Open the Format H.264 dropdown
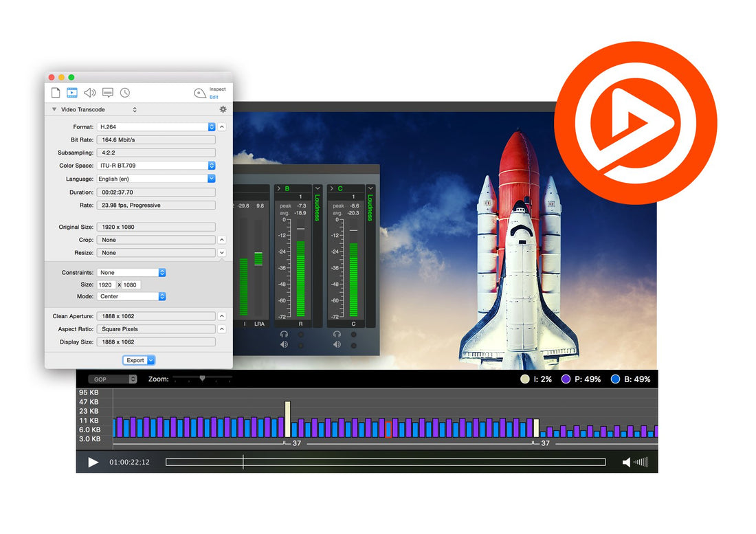Image resolution: width=756 pixels, height=534 pixels. (x=212, y=127)
